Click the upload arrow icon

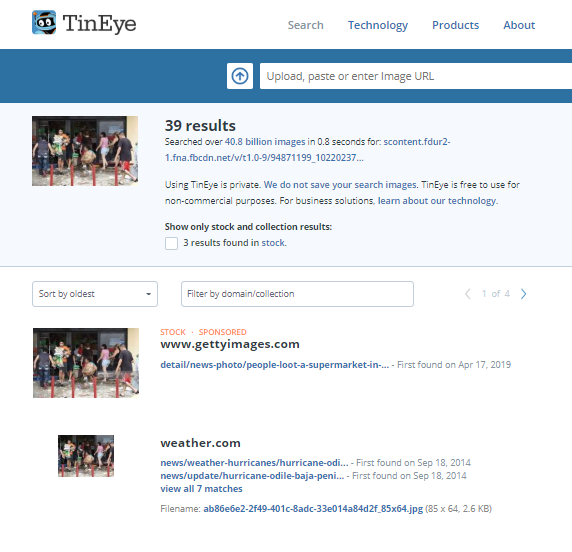(x=240, y=76)
